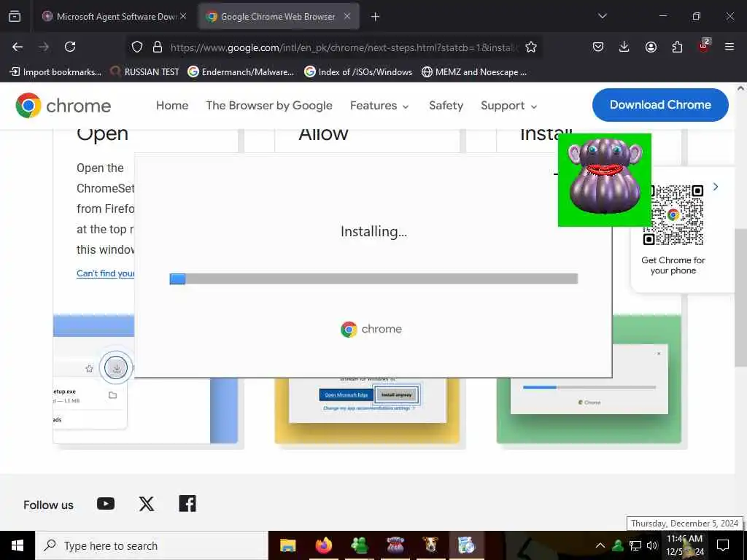Expand the Support dropdown menu
Image resolution: width=747 pixels, height=560 pixels.
pos(508,105)
